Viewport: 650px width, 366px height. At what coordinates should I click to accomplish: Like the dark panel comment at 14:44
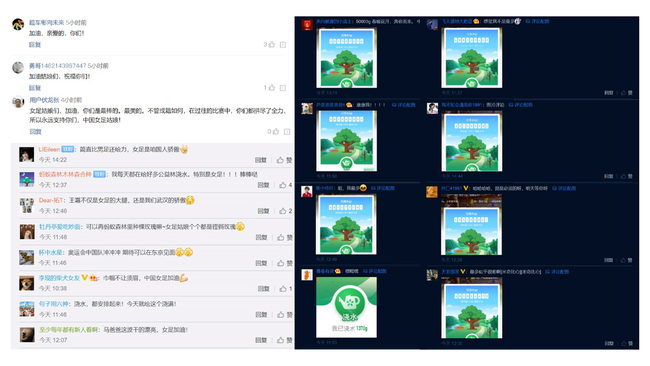tap(623, 176)
